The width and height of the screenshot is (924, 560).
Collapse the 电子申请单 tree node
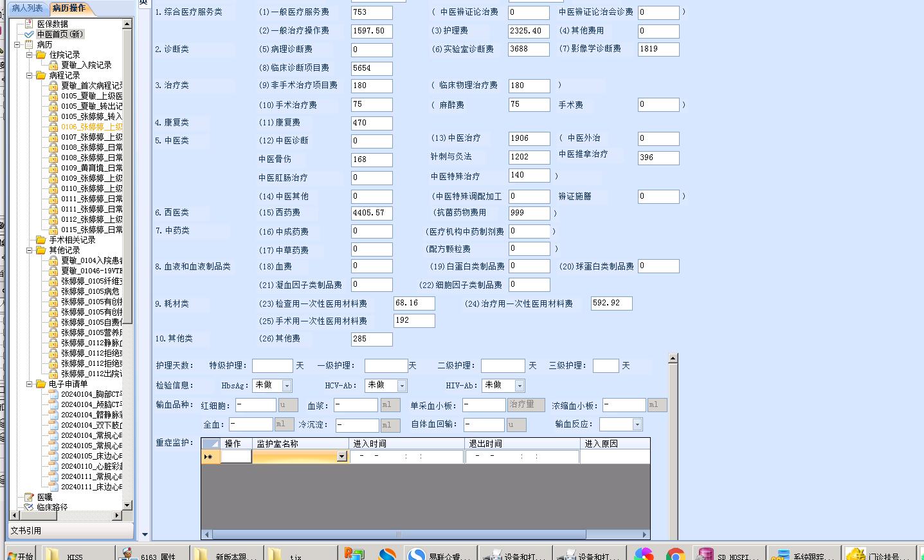click(29, 384)
